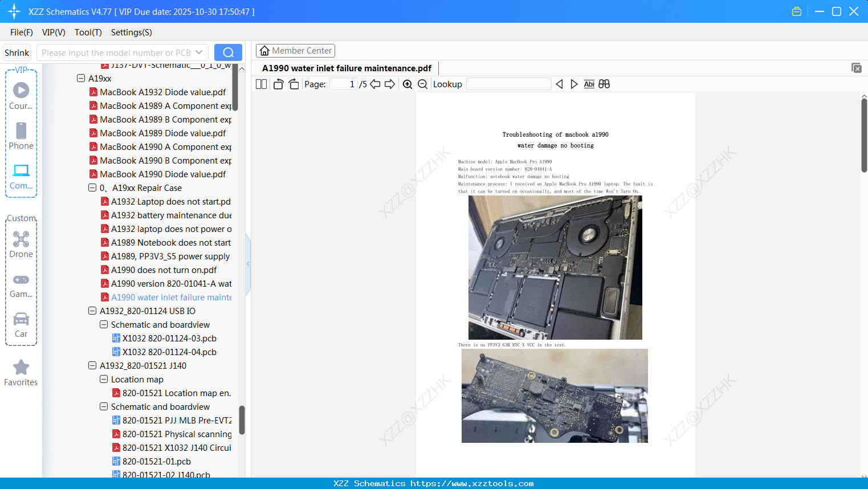Click the XZZ logo in title bar

click(x=14, y=11)
